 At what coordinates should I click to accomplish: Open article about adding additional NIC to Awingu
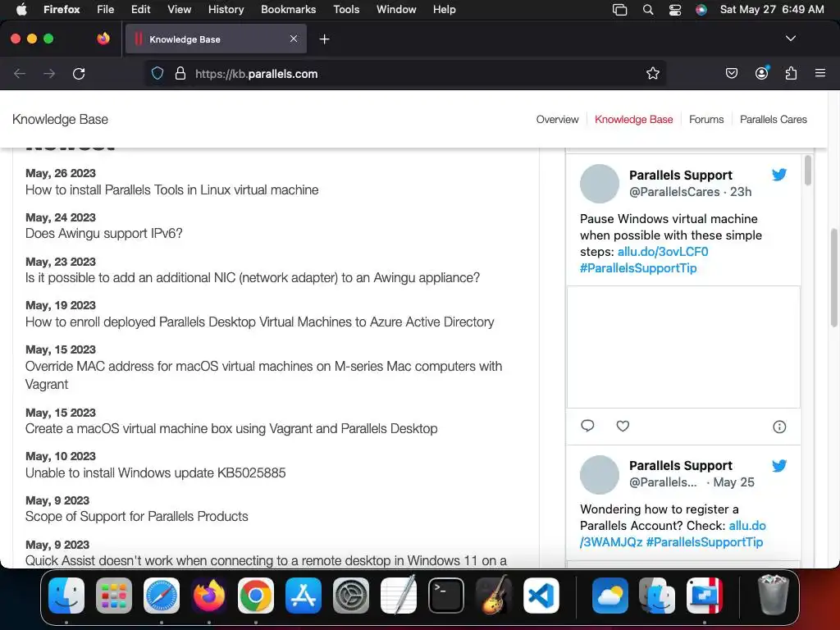click(253, 277)
